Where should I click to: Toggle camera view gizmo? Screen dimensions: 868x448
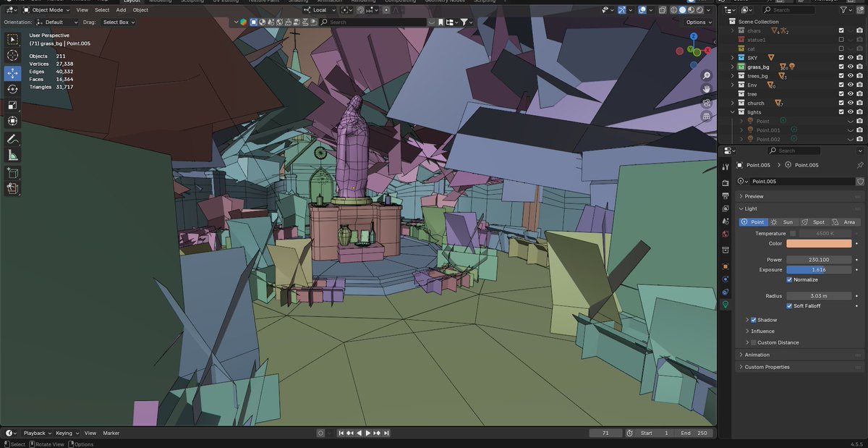(706, 103)
